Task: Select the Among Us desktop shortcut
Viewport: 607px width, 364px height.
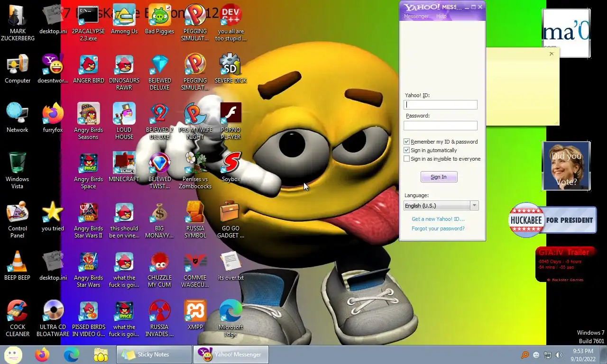Action: [x=124, y=20]
